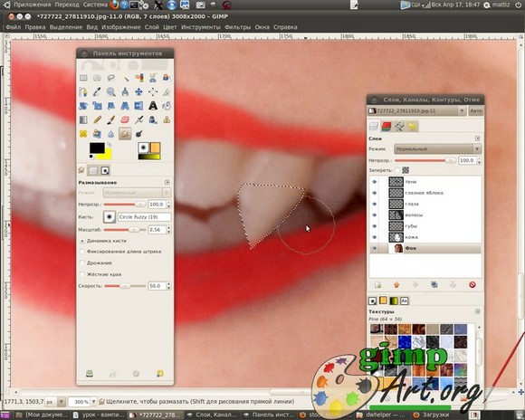The width and height of the screenshot is (525, 420).
Task: Hide the глазное яблоко layer
Action: pos(375,193)
